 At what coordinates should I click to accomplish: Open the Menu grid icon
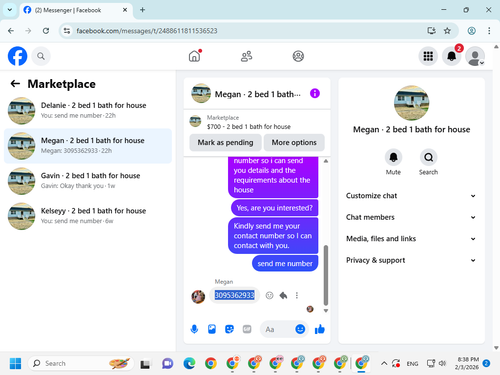tap(428, 56)
